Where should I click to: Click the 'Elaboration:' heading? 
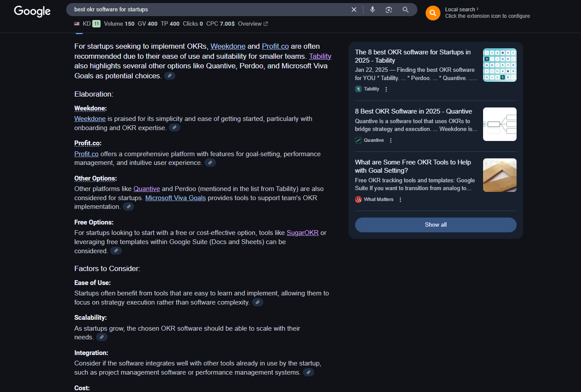click(x=94, y=94)
